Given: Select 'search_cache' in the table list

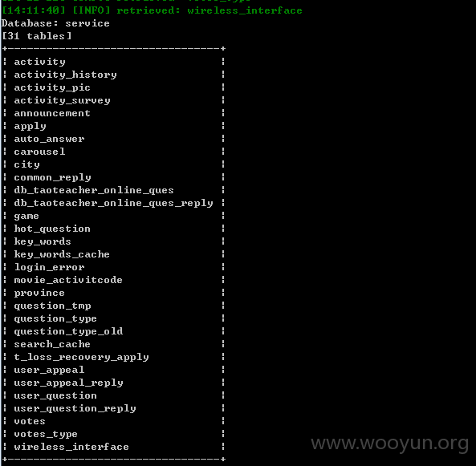Looking at the screenshot, I should pos(52,344).
